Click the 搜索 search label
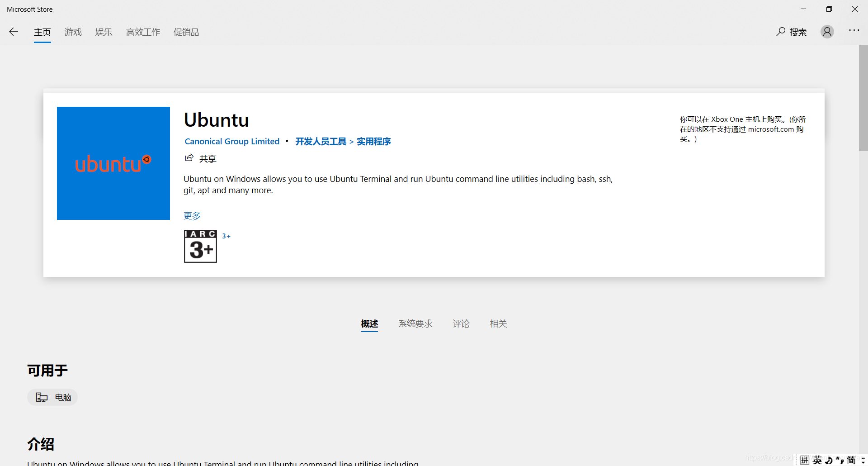Image resolution: width=868 pixels, height=466 pixels. [x=798, y=32]
